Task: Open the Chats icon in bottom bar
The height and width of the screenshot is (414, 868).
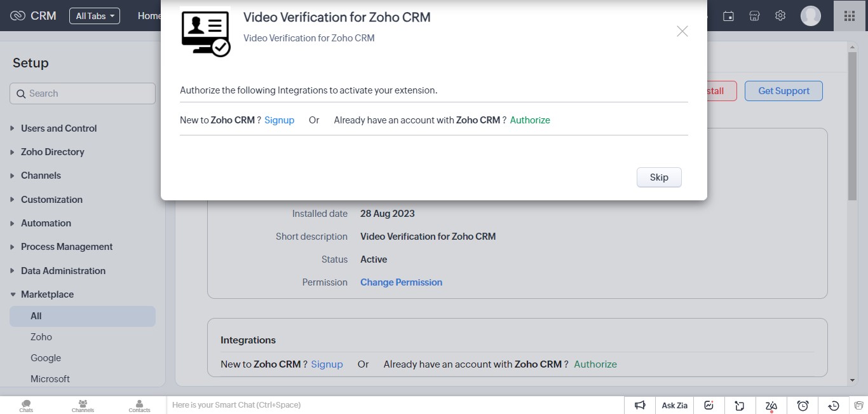Action: pyautogui.click(x=26, y=405)
